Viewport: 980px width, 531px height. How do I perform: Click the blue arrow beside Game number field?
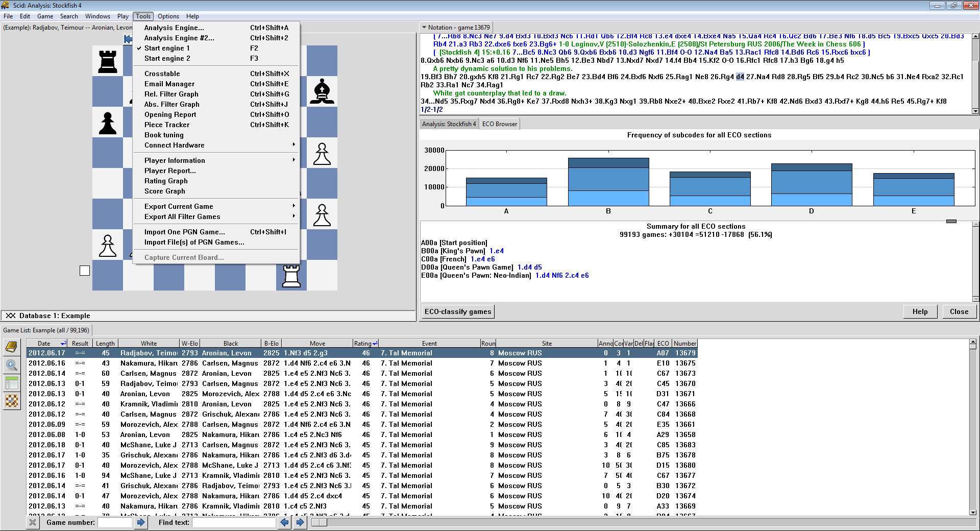tap(141, 522)
